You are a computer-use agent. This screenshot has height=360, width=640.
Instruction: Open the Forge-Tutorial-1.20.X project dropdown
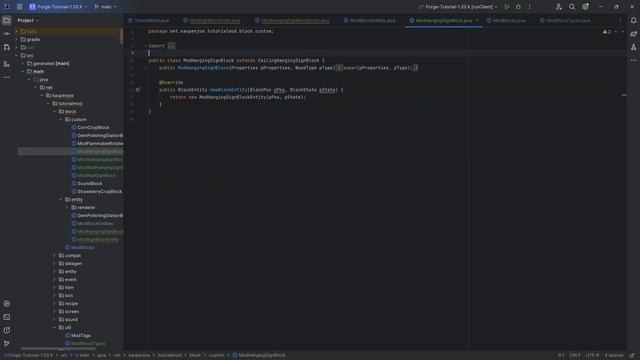(x=58, y=7)
